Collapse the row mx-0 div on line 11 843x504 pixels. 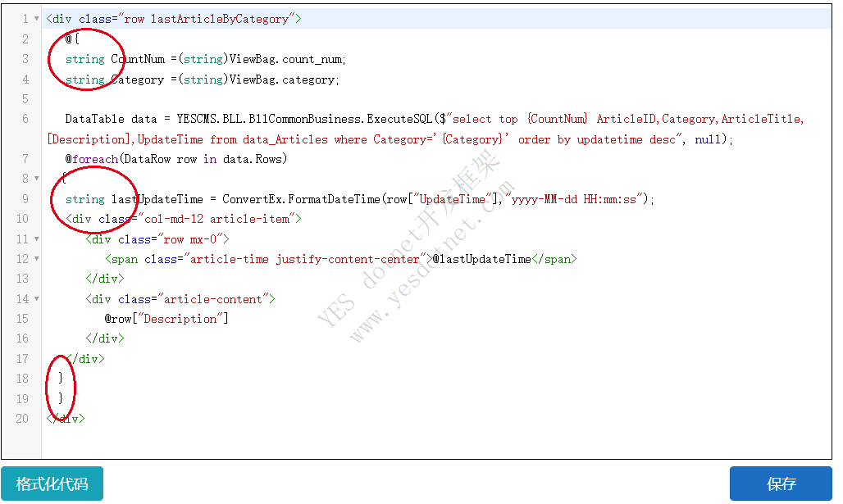36,239
